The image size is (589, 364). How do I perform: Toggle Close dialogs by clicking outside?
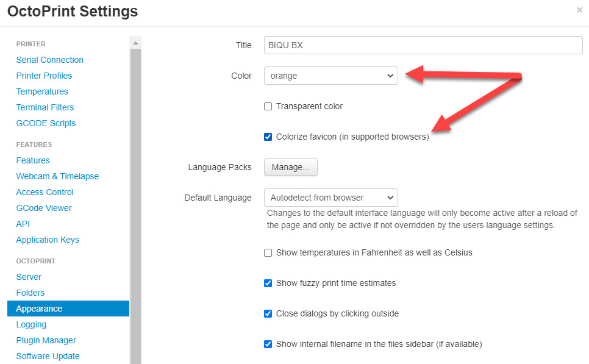268,313
